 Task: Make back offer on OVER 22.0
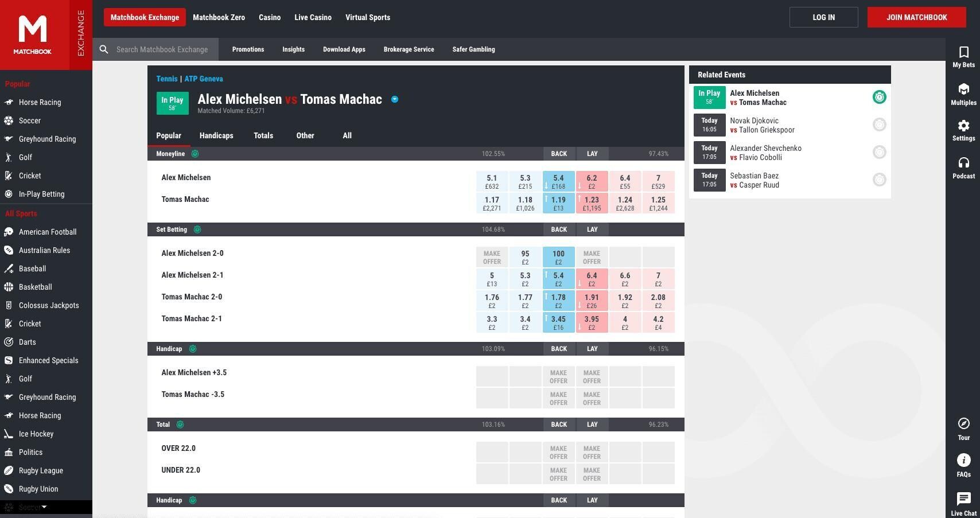pyautogui.click(x=558, y=452)
